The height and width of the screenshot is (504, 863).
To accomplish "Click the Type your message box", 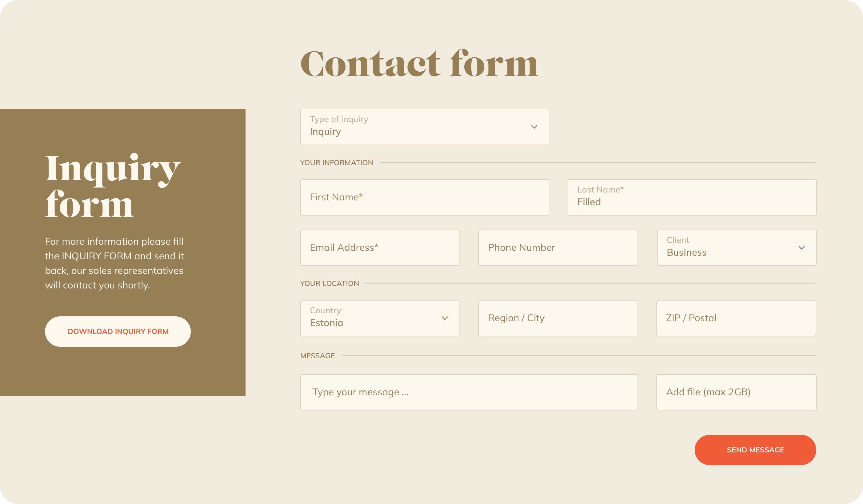I will point(469,392).
